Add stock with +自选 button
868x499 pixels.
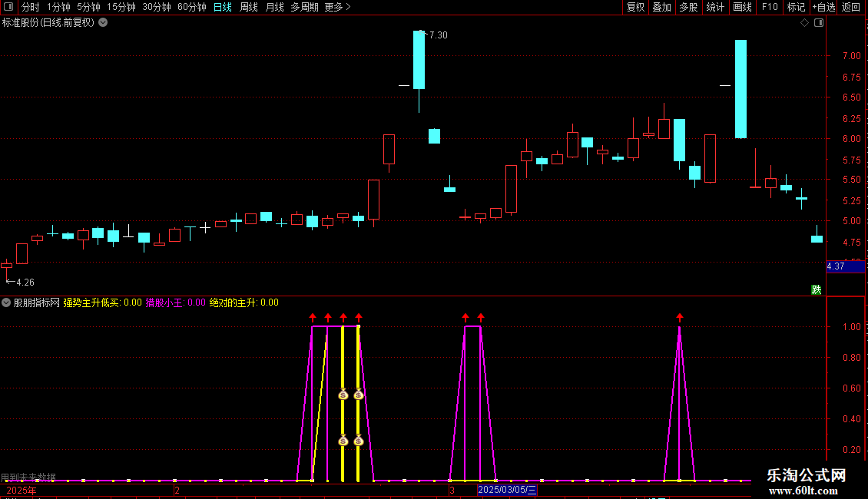pos(823,7)
